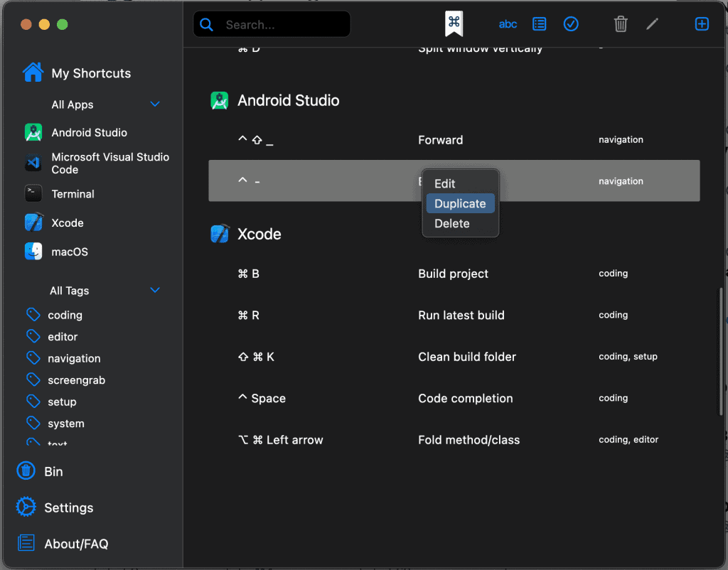Open the Settings label

(69, 507)
